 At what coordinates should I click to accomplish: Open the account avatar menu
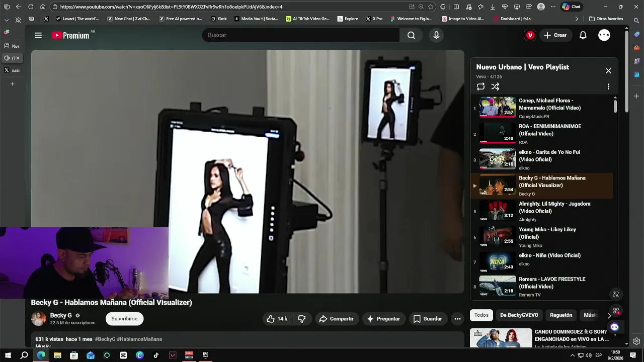604,35
